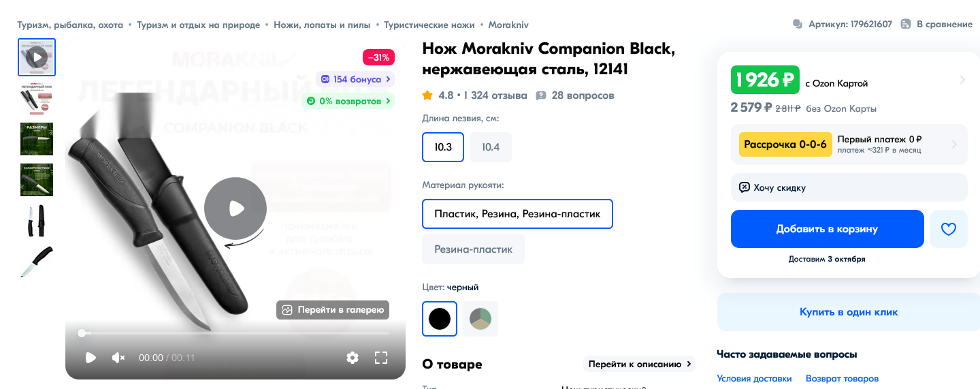Screen dimensions: 980x389
Task: Click the large center play button
Action: point(235,208)
